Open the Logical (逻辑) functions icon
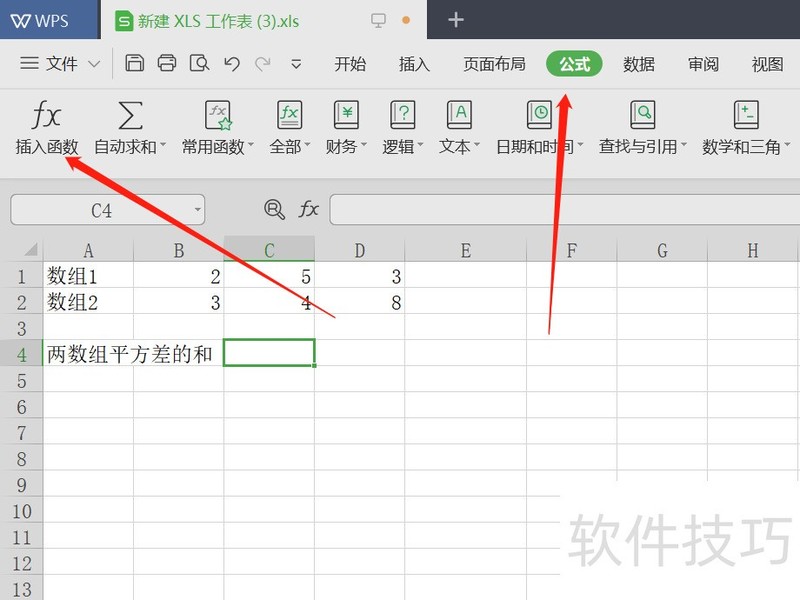This screenshot has width=800, height=600. point(402,116)
